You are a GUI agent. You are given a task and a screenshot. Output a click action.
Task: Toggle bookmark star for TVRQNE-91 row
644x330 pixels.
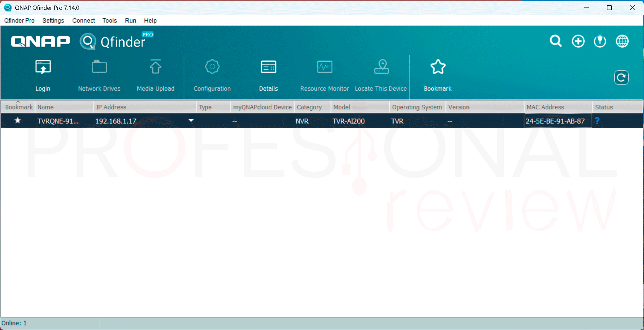[18, 121]
